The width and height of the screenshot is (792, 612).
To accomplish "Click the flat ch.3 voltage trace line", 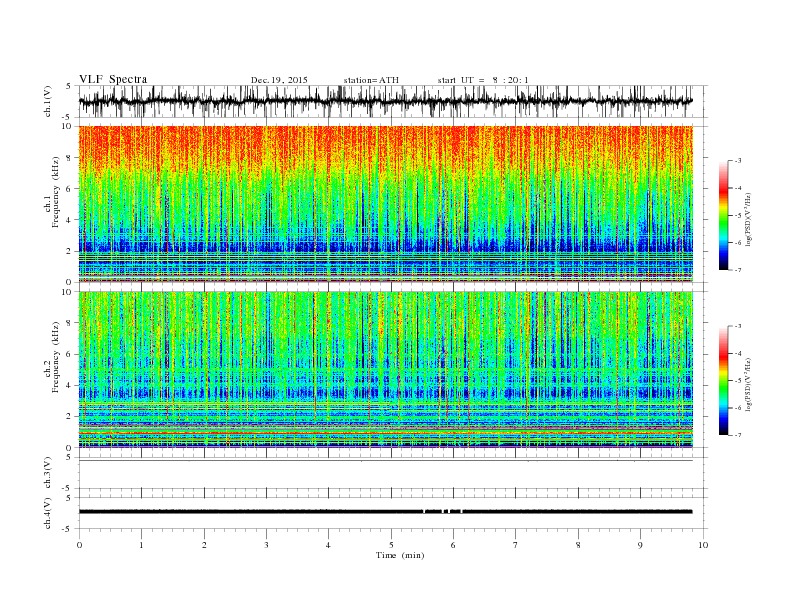I will coord(385,461).
